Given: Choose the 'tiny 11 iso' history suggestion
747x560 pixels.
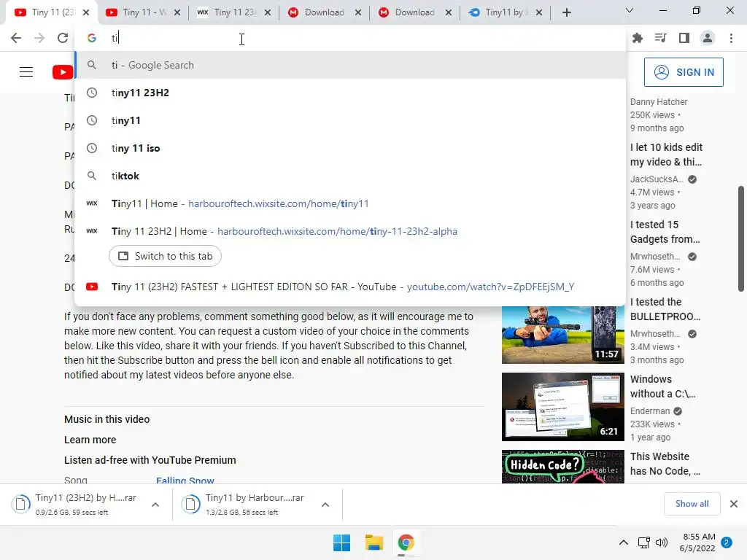Looking at the screenshot, I should pos(350,148).
